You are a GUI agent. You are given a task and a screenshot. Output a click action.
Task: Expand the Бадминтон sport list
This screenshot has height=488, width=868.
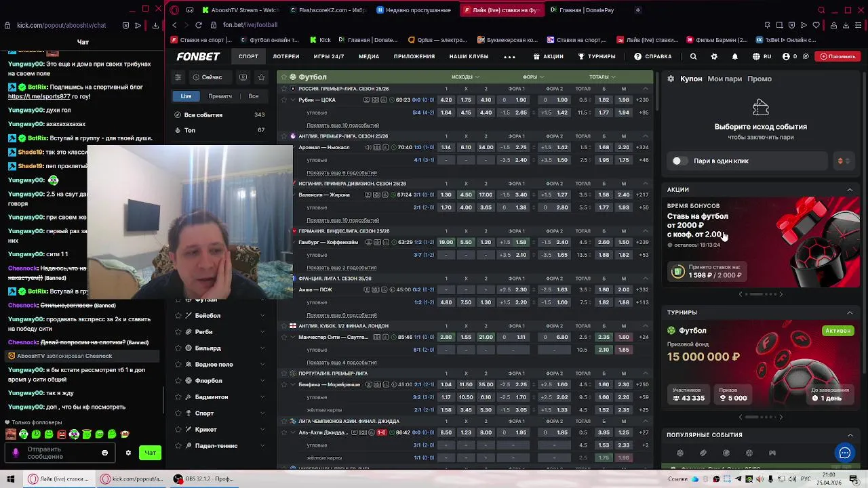262,397
